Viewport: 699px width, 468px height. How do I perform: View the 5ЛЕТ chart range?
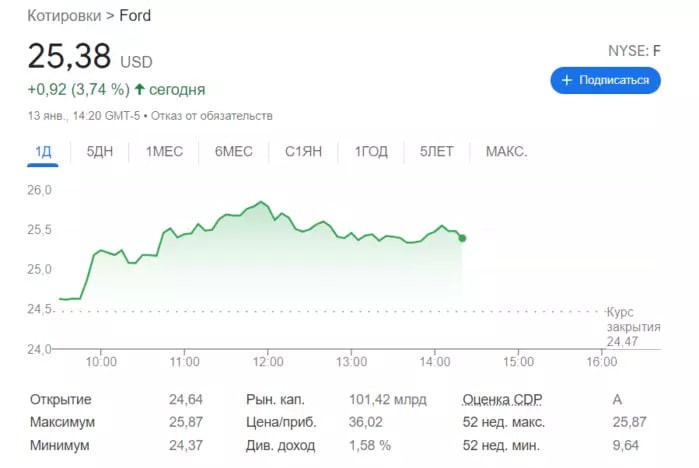tap(437, 152)
